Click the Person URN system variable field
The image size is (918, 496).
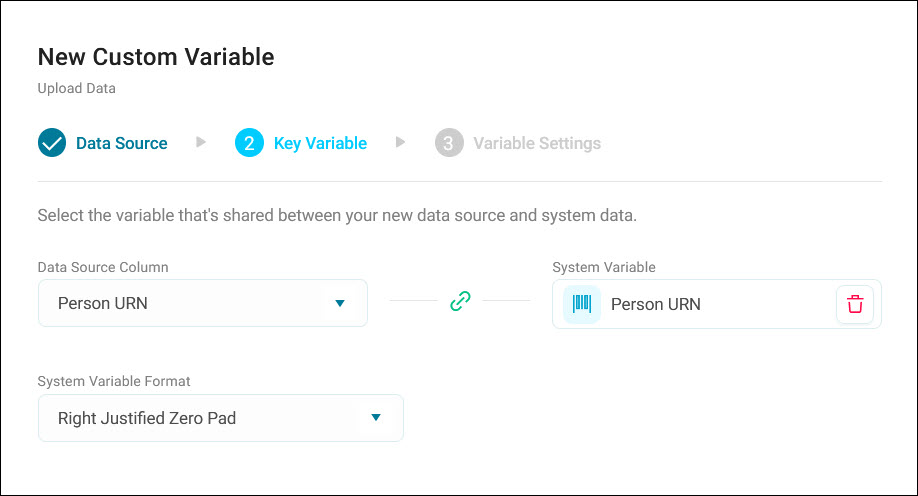click(717, 305)
